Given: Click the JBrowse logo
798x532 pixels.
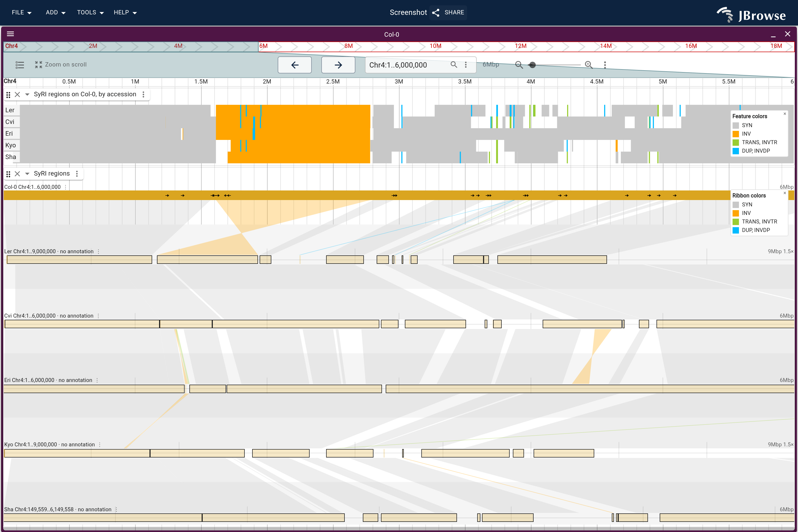Looking at the screenshot, I should click(751, 15).
